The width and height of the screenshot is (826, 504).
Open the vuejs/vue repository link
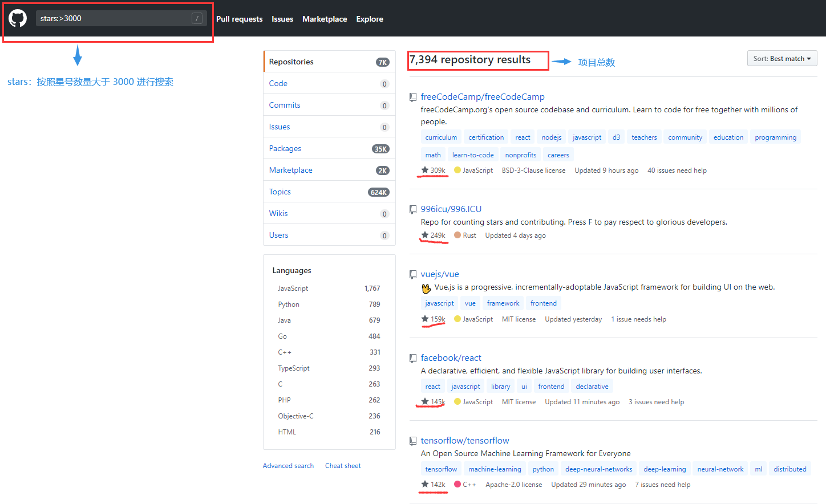tap(440, 274)
